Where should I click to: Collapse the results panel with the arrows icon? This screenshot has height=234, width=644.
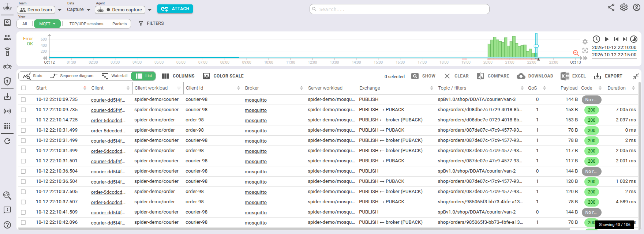pyautogui.click(x=636, y=76)
